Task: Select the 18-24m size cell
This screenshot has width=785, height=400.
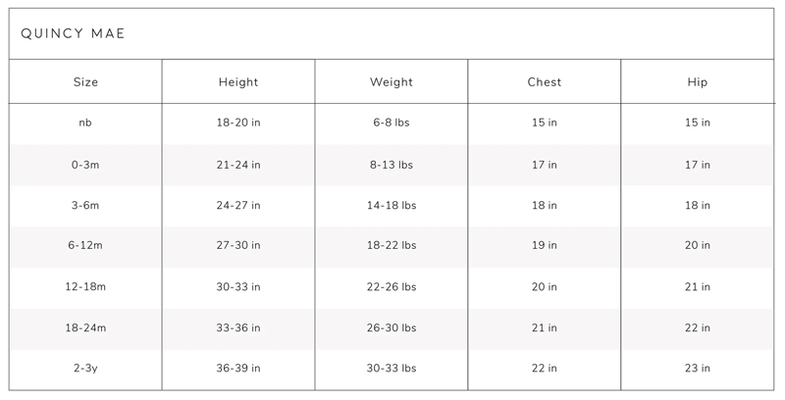Action: tap(85, 328)
